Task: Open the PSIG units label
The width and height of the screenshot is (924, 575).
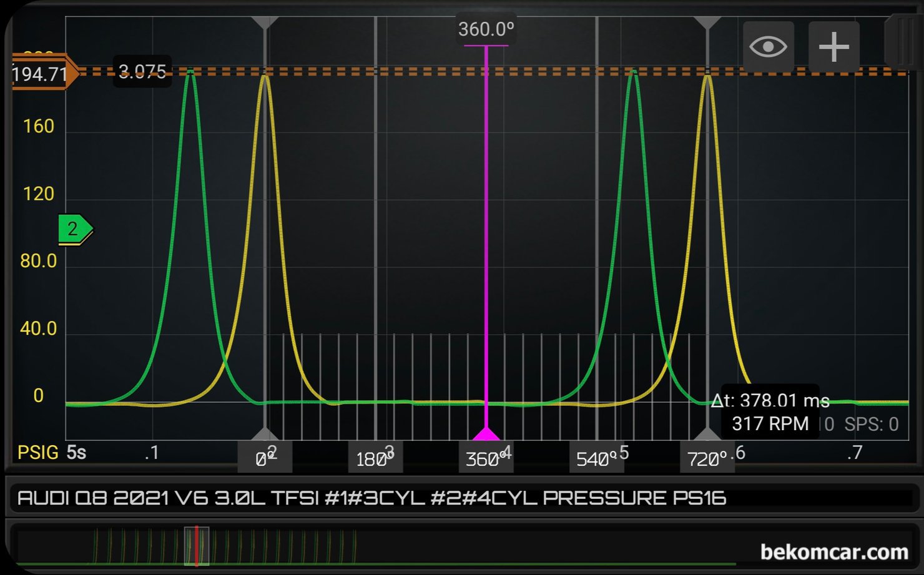Action: pos(37,452)
